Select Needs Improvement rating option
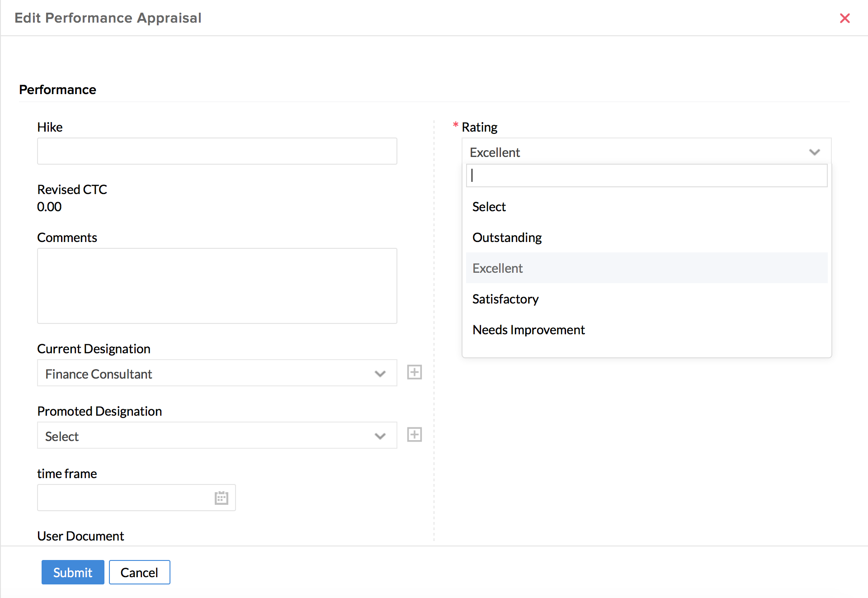Screen dimensions: 868x598 coord(528,330)
